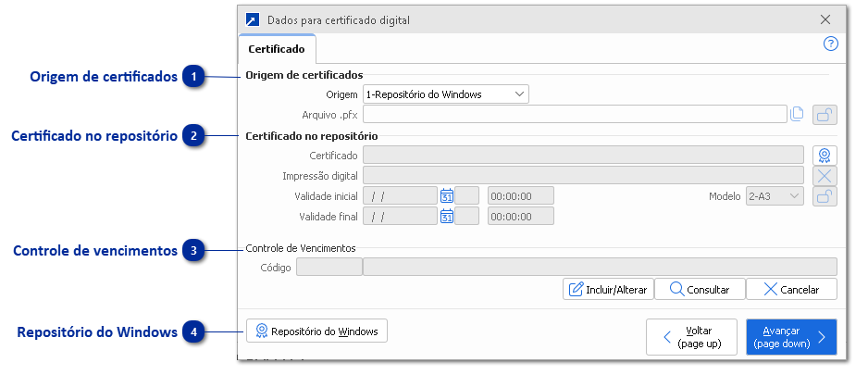
Task: Click the X button beside Impressão digital
Action: tap(825, 176)
